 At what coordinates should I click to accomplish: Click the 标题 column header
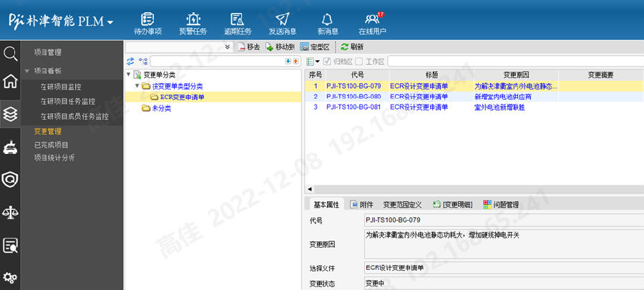point(431,75)
